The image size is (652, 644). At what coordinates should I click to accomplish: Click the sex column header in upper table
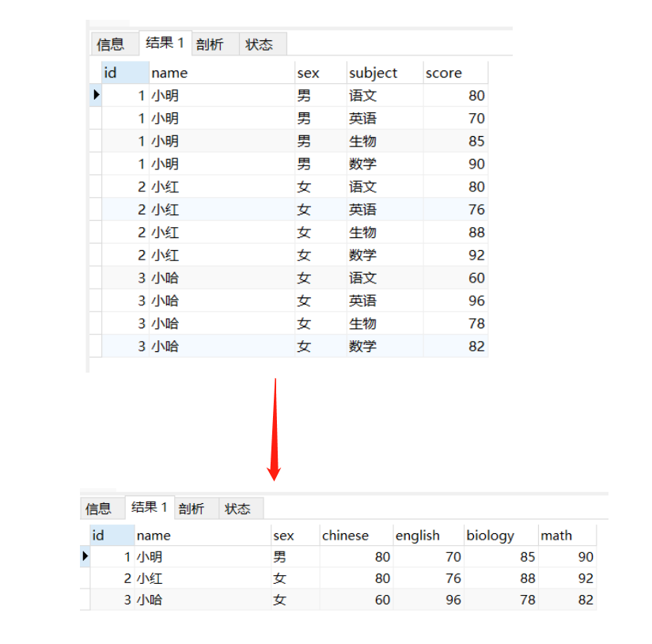[x=321, y=73]
